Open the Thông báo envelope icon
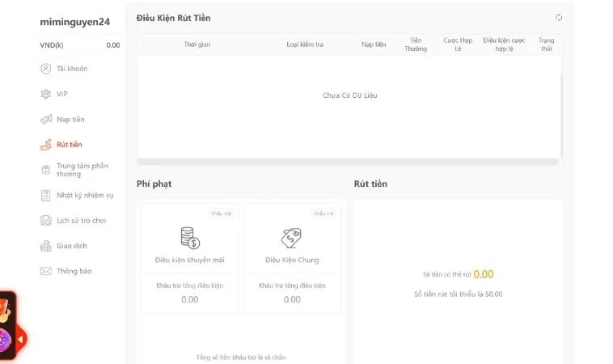 (x=46, y=271)
